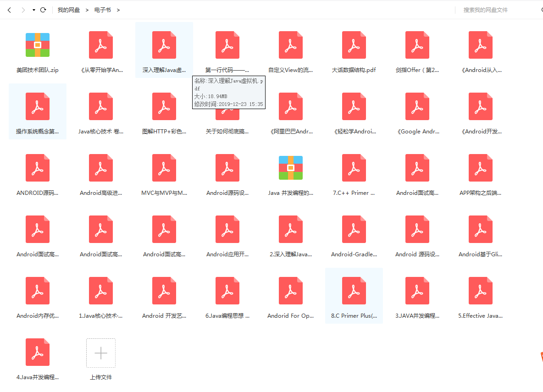Select the 8.C Primer Plus PDF icon
The width and height of the screenshot is (543, 392).
pyautogui.click(x=354, y=291)
